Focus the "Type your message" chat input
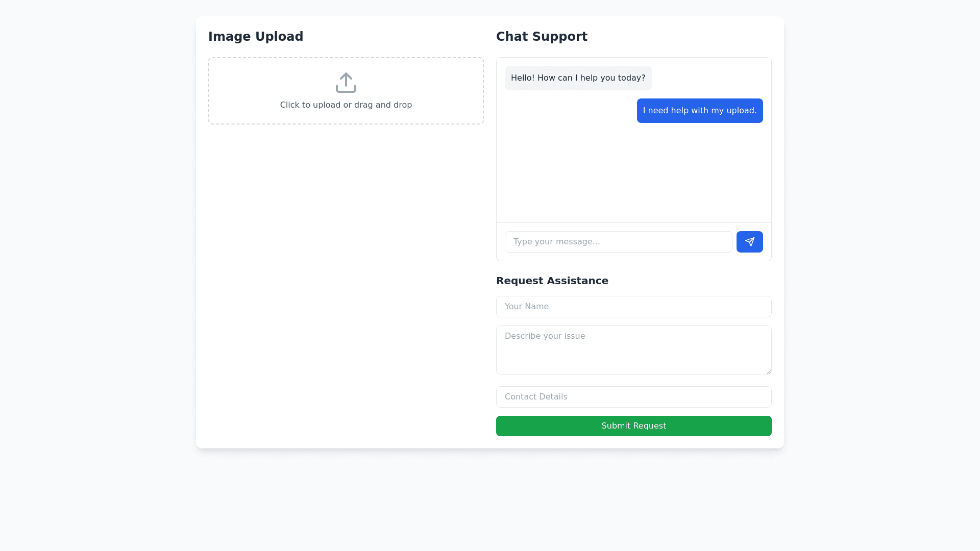Screen dimensions: 980x551 click(618, 242)
